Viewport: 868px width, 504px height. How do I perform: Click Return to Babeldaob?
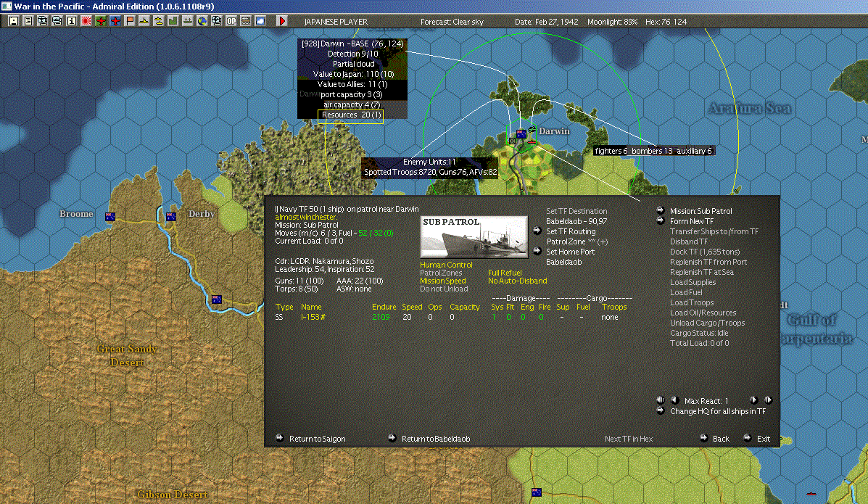[x=436, y=439]
